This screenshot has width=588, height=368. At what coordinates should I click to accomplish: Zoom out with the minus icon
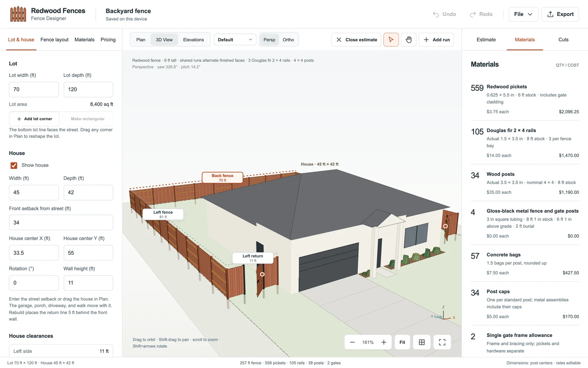click(x=352, y=342)
